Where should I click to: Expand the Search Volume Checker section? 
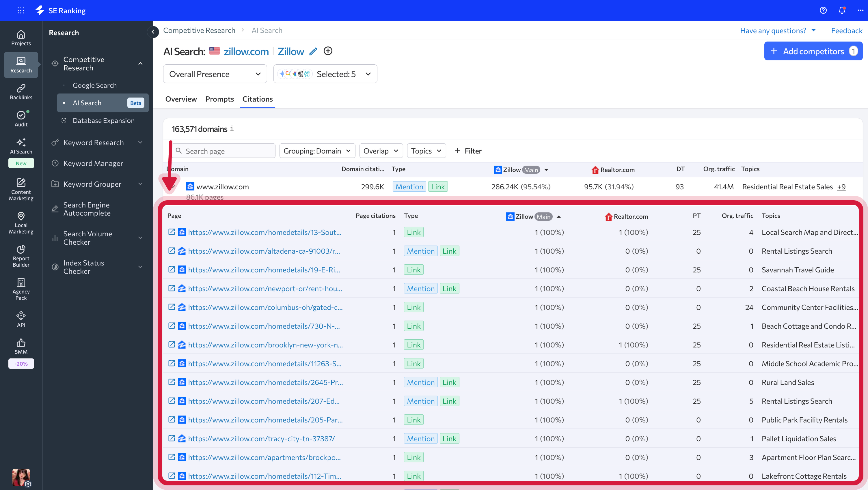[x=141, y=238]
